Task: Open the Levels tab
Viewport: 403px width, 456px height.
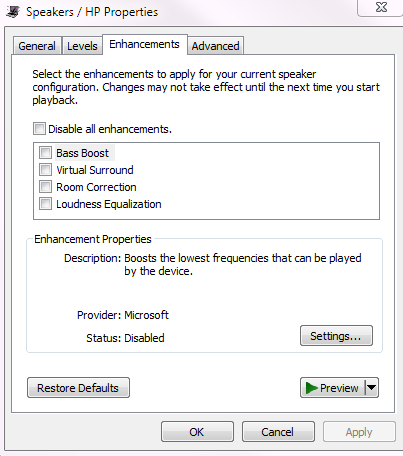Action: [82, 46]
